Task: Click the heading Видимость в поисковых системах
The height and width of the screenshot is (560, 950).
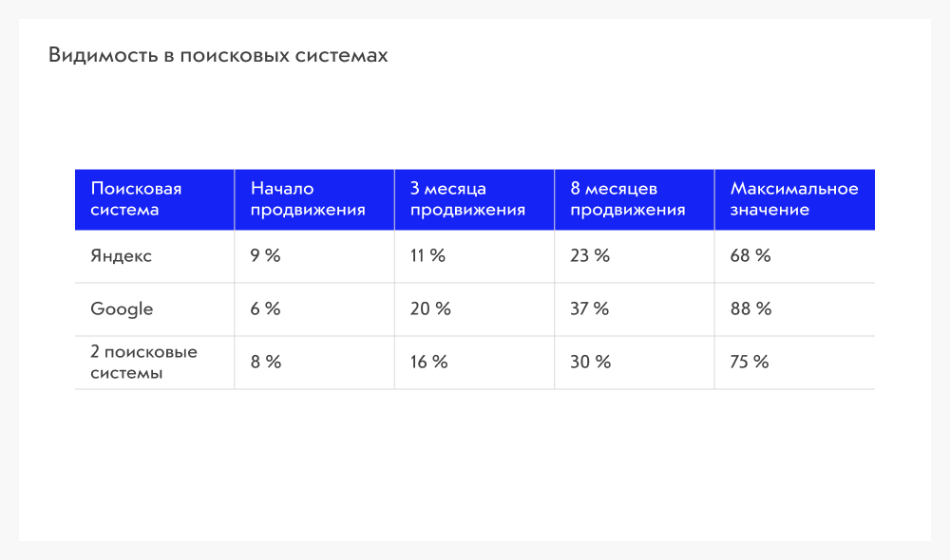Action: tap(218, 55)
